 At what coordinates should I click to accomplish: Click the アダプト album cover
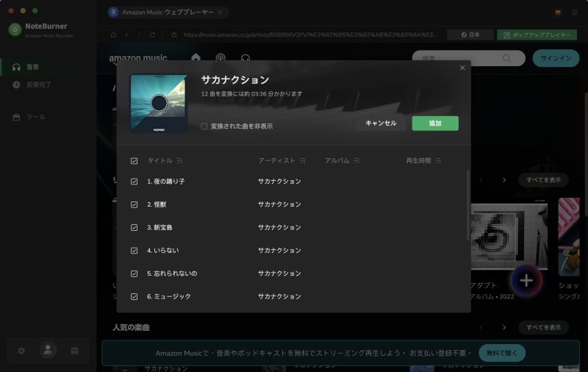point(509,237)
